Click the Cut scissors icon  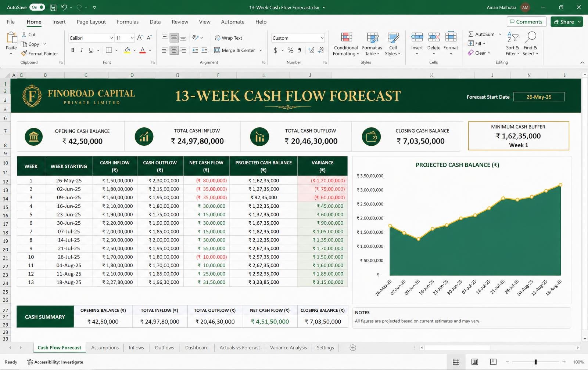click(x=24, y=35)
